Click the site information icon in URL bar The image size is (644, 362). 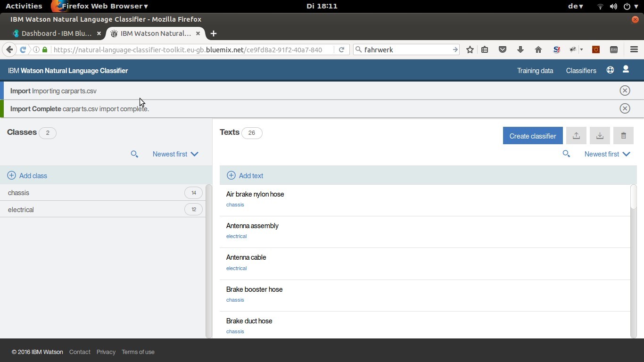(x=36, y=49)
